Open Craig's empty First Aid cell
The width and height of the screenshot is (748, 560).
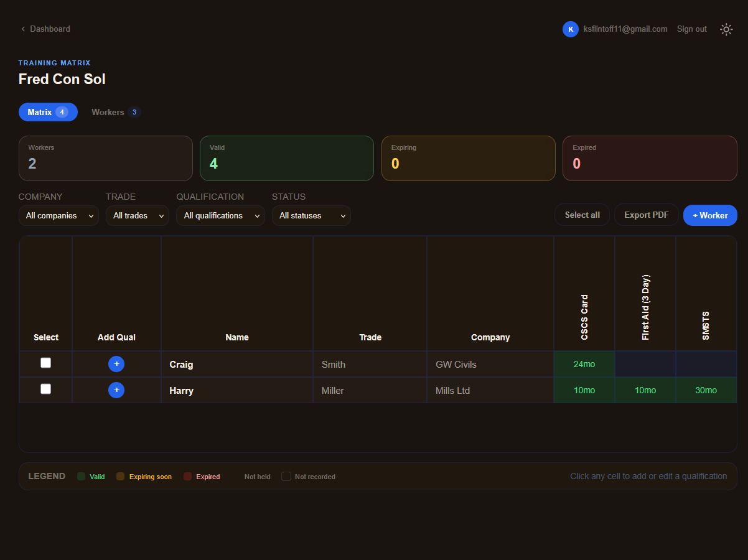pos(645,364)
